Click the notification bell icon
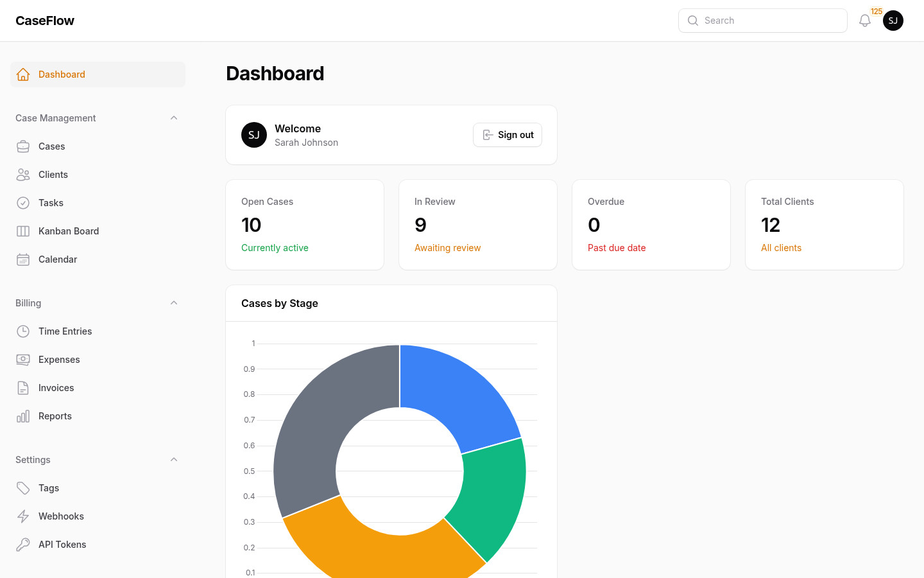 (864, 20)
